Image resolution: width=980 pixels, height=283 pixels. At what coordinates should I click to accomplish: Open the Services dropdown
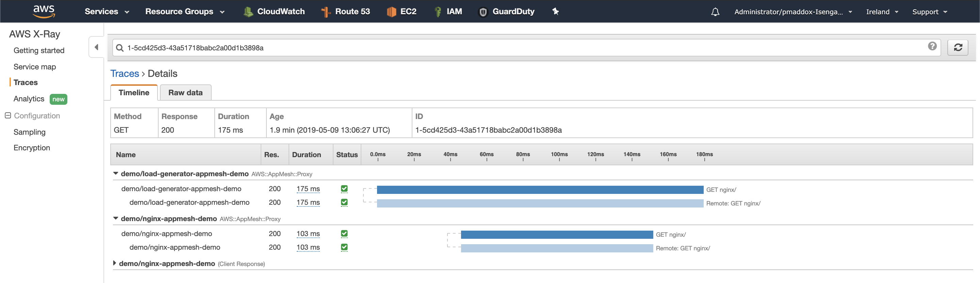[x=107, y=12]
